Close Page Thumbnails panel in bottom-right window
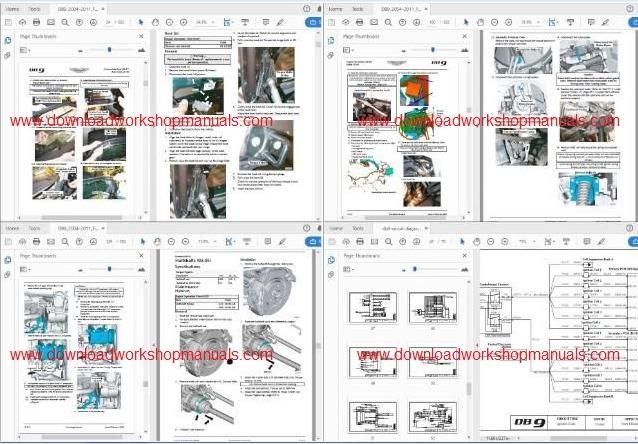Screen dimensions: 638x444 point(465,256)
